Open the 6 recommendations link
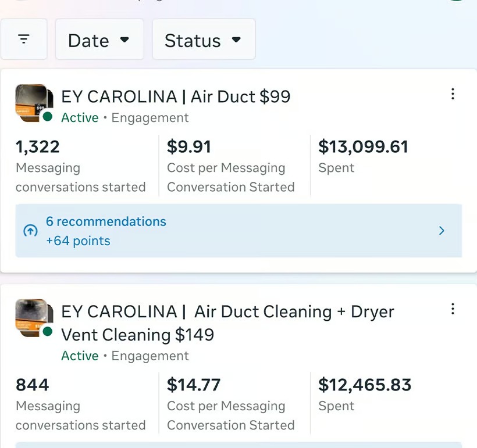Screen dimensions: 477x448 [x=106, y=221]
